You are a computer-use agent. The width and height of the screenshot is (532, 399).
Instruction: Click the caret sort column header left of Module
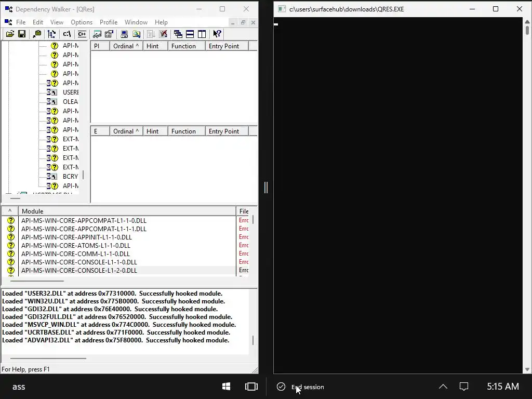click(x=10, y=211)
